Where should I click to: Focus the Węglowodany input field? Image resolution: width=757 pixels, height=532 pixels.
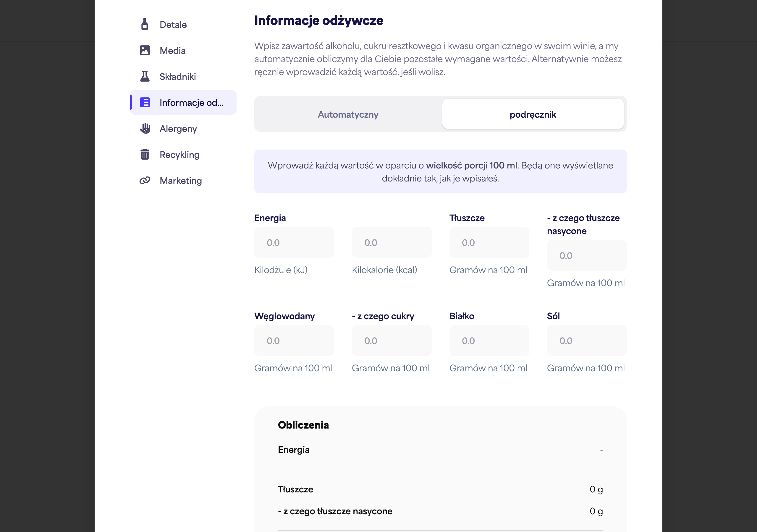294,340
